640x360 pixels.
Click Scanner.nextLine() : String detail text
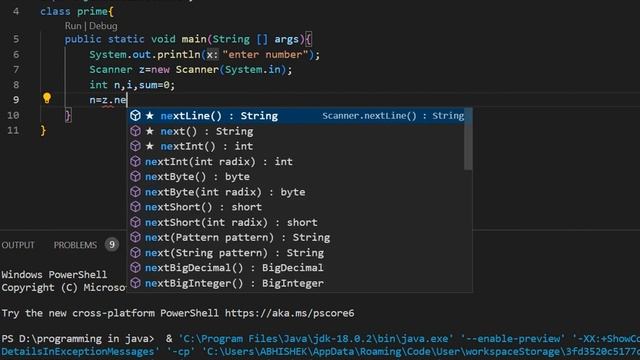[x=393, y=116]
